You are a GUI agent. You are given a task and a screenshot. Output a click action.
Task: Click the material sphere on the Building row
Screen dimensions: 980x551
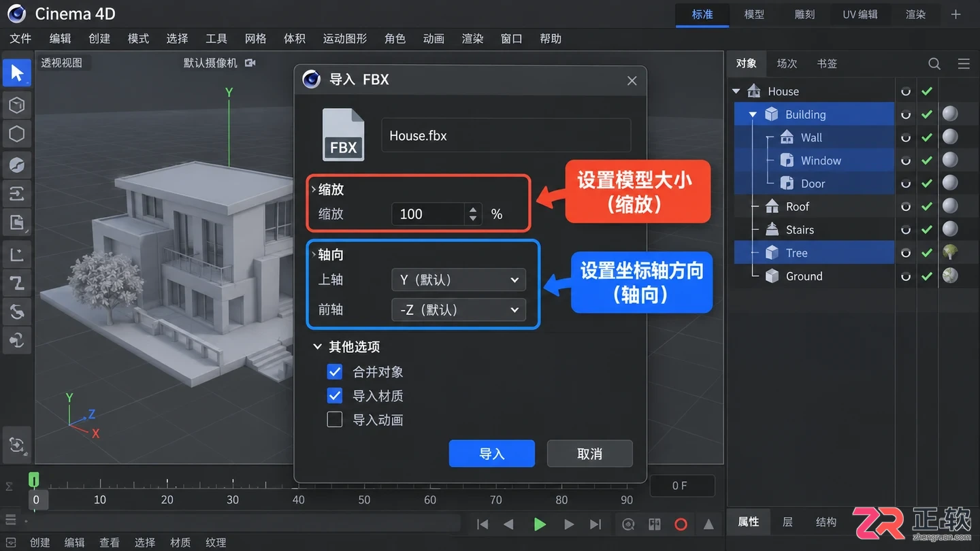click(x=950, y=114)
